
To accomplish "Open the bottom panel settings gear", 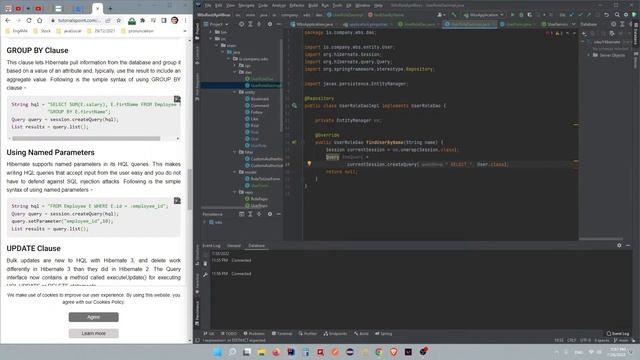I will tap(619, 245).
